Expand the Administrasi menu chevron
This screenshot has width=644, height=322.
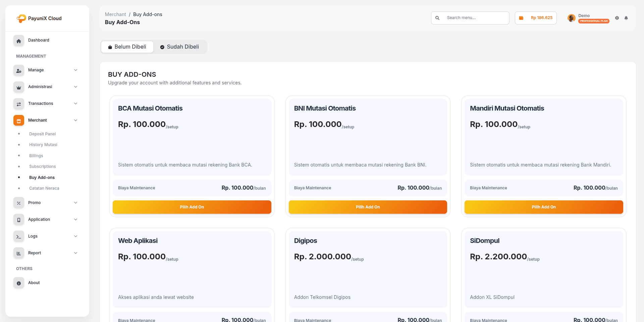tap(76, 87)
